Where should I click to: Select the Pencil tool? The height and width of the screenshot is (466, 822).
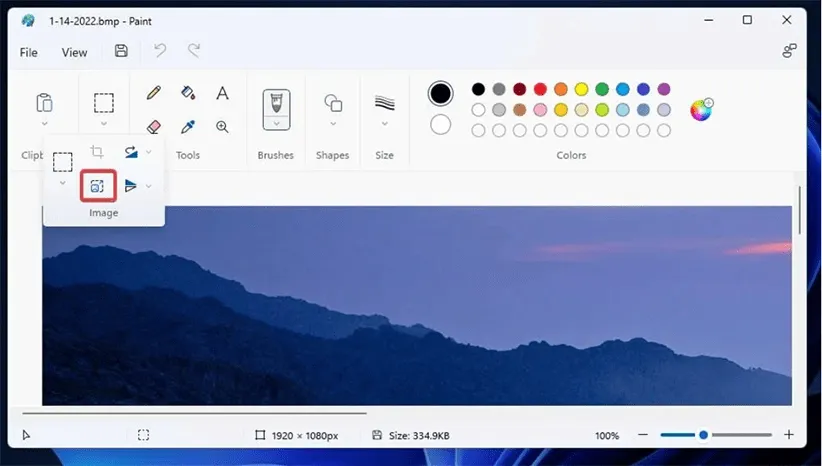[153, 93]
